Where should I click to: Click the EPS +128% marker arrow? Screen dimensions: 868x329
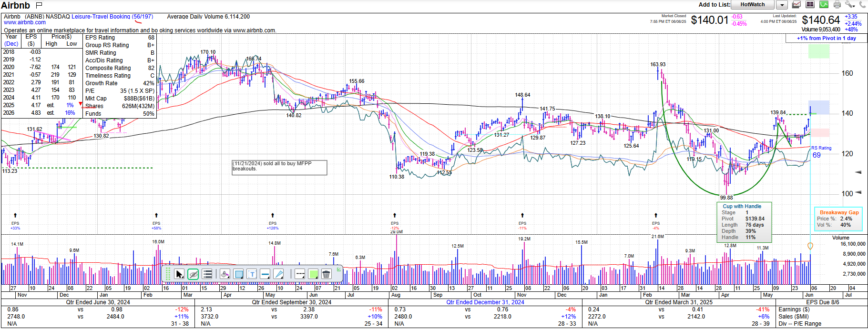[x=273, y=215]
